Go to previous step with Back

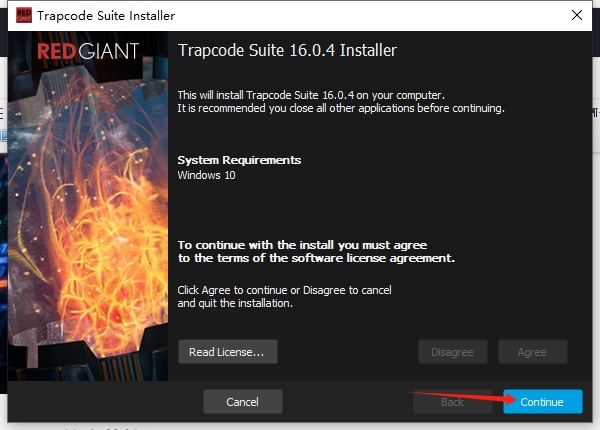(452, 402)
